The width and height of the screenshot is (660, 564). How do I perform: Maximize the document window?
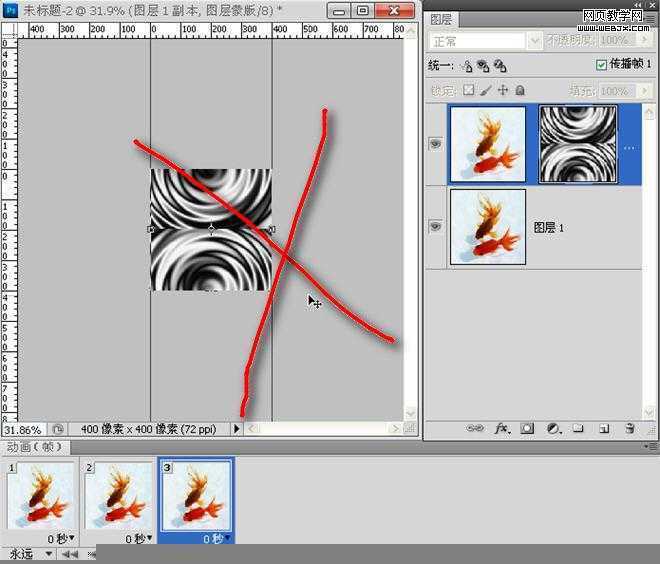pyautogui.click(x=362, y=11)
